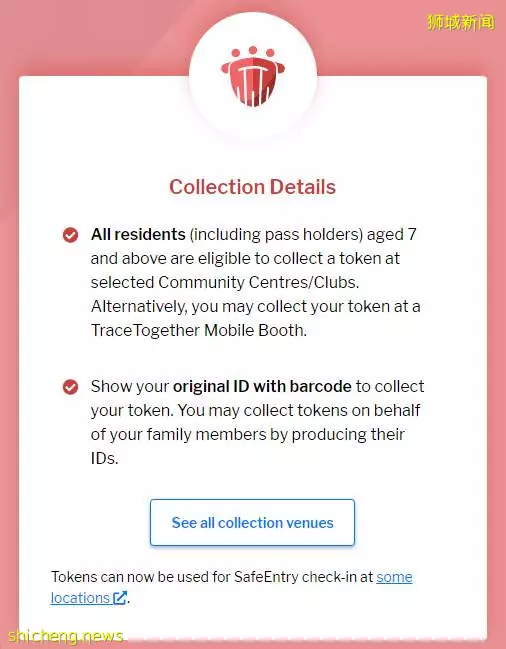
Task: Follow the underlined 'locations' link text
Action: [x=80, y=598]
